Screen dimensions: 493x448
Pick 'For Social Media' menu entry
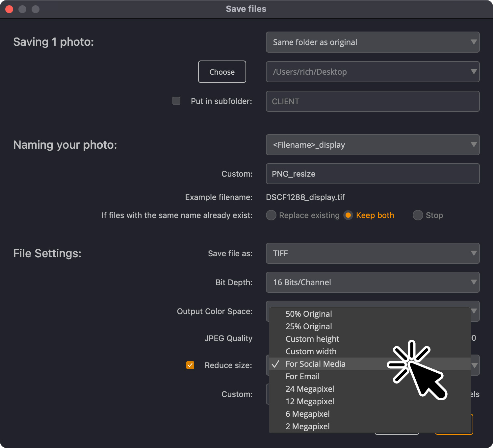tap(370, 364)
